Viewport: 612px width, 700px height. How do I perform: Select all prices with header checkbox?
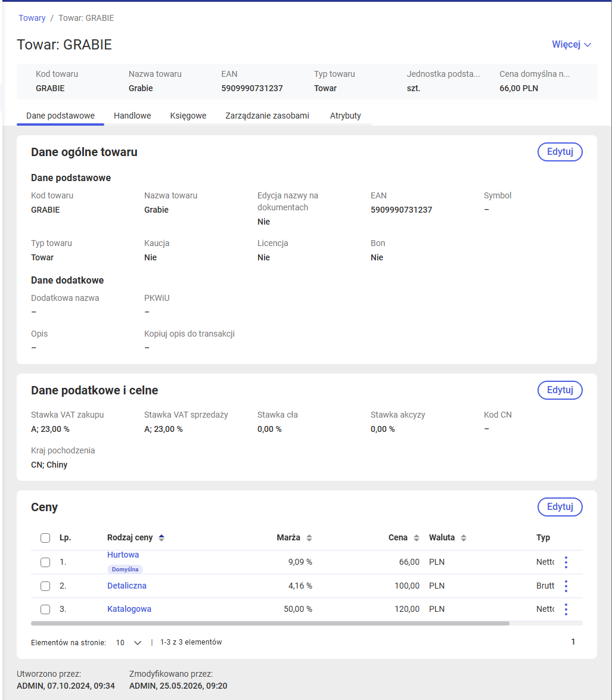(x=45, y=537)
